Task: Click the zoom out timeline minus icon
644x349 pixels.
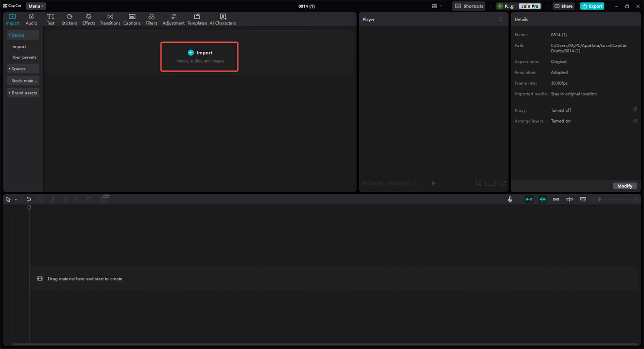Action: click(x=593, y=199)
